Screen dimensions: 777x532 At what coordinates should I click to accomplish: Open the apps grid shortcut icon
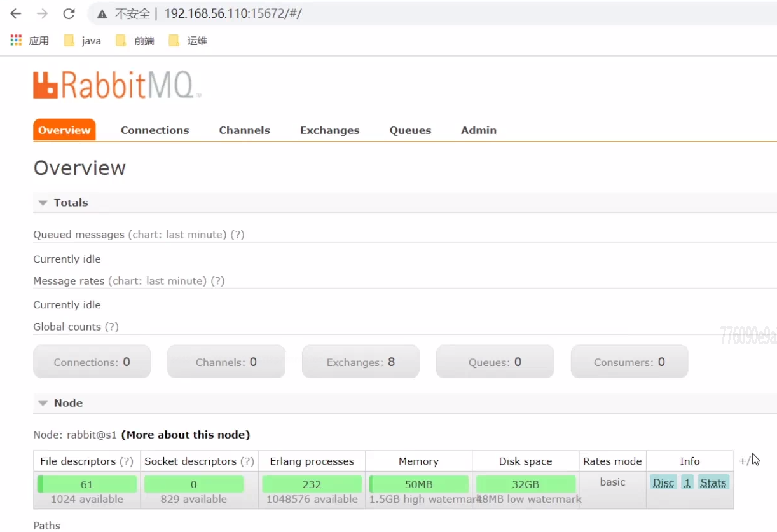click(x=16, y=40)
